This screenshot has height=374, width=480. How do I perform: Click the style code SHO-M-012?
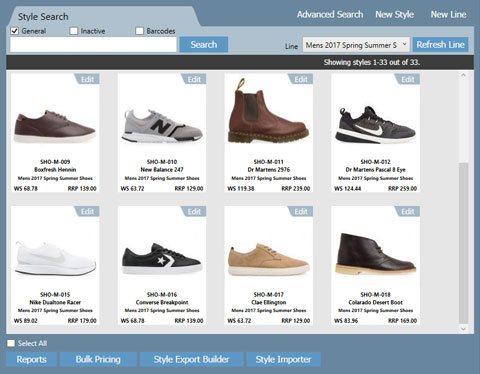(x=375, y=162)
